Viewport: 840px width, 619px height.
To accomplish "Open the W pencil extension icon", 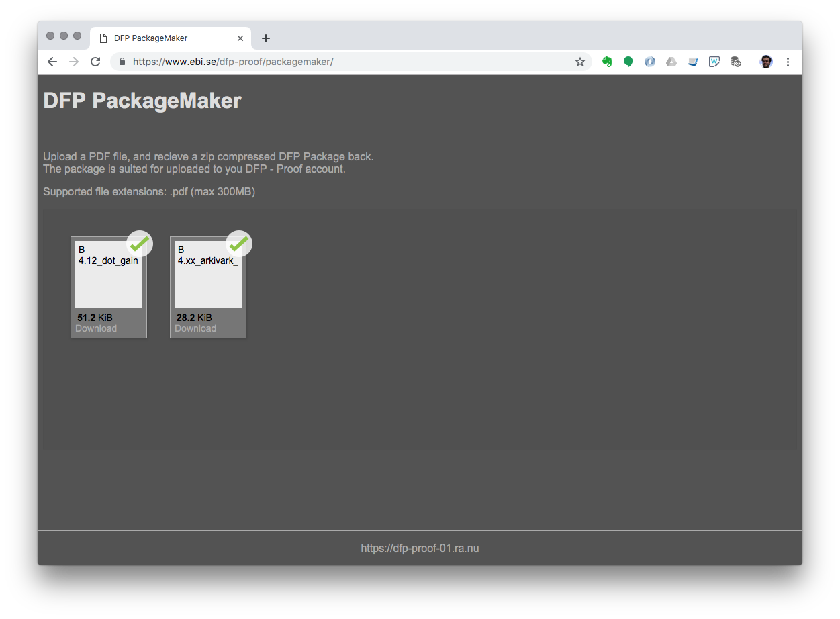I will [714, 62].
